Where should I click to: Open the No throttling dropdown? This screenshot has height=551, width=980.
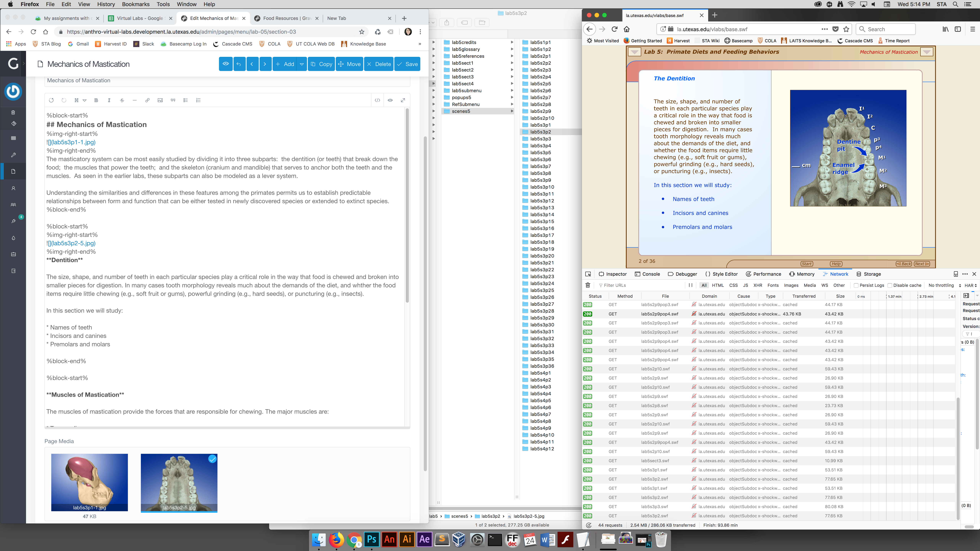pyautogui.click(x=944, y=285)
